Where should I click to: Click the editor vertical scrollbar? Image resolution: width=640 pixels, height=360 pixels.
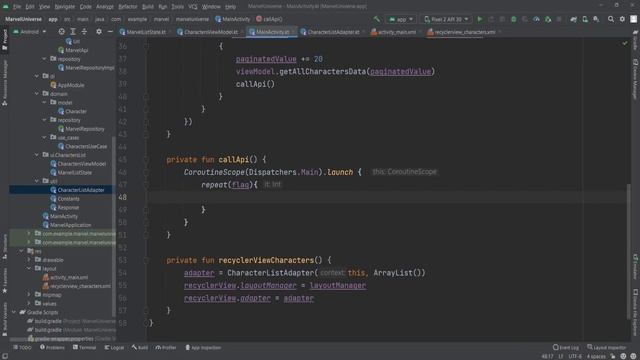point(629,251)
